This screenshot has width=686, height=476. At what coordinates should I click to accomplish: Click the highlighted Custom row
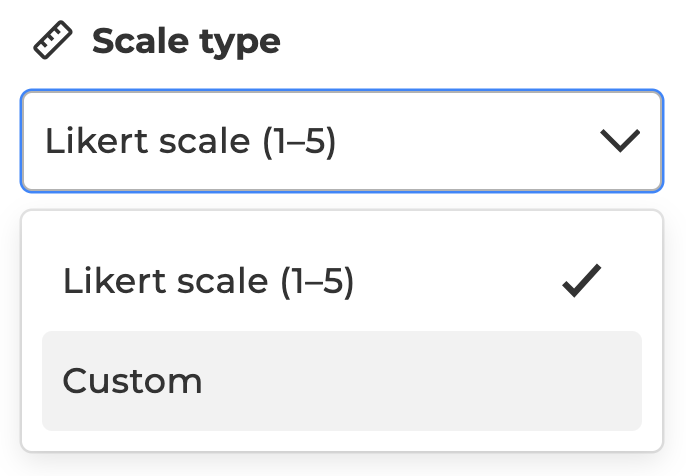point(342,381)
